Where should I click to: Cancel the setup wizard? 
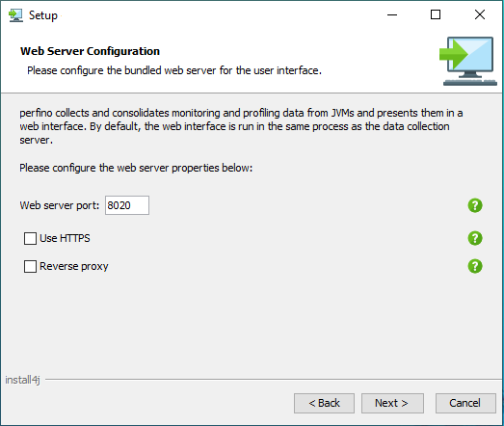465,403
